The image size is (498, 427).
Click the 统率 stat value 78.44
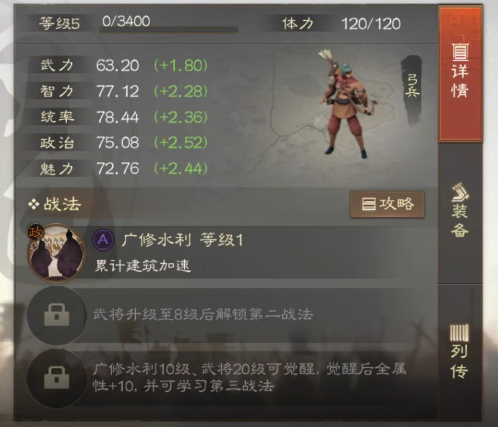[118, 117]
